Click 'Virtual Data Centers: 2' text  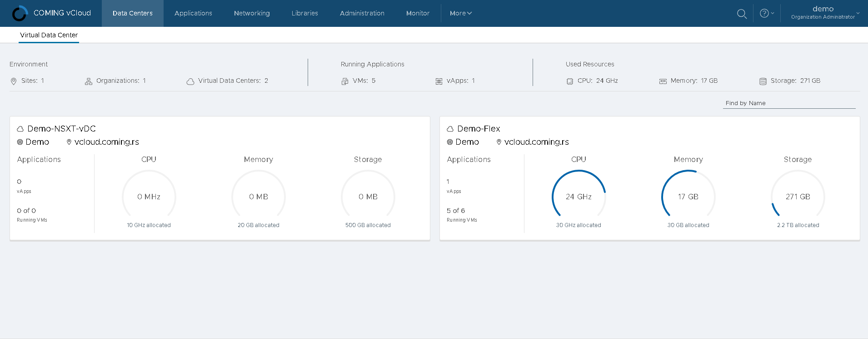tap(233, 81)
